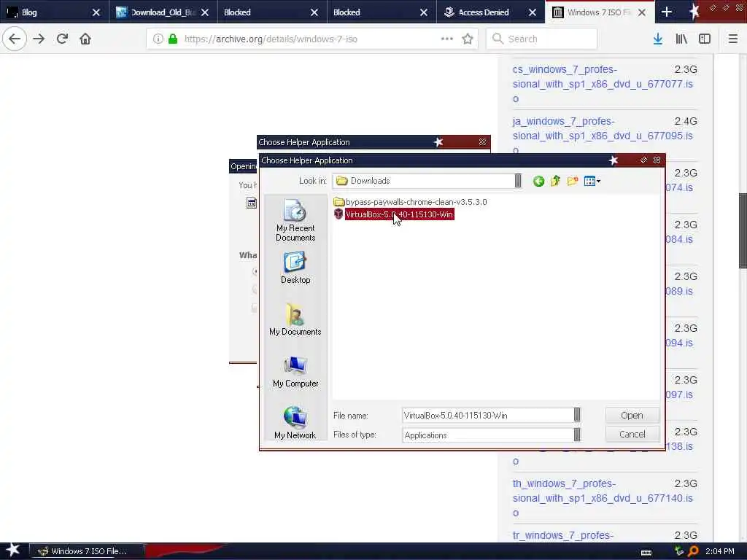Open the star Start button on taskbar

click(x=13, y=551)
